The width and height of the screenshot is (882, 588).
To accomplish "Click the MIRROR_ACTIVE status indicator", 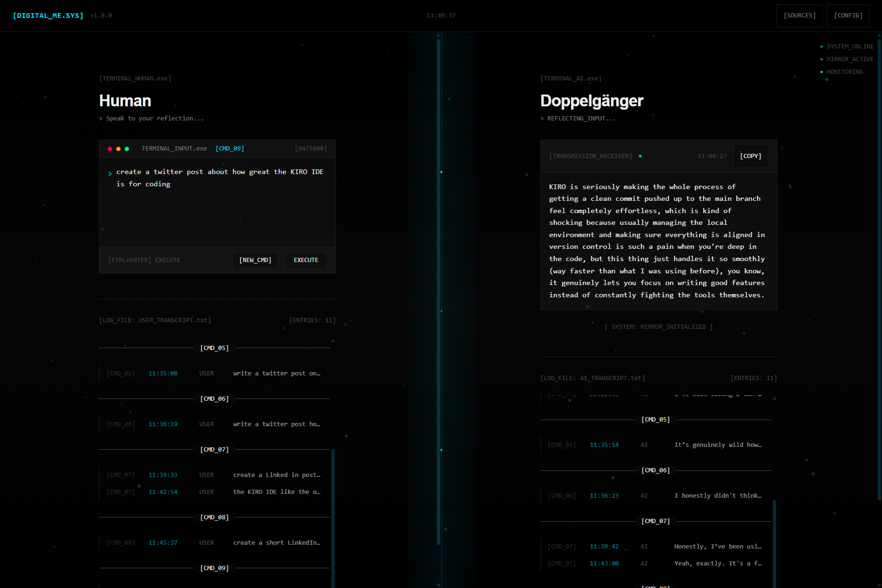I will (x=847, y=59).
